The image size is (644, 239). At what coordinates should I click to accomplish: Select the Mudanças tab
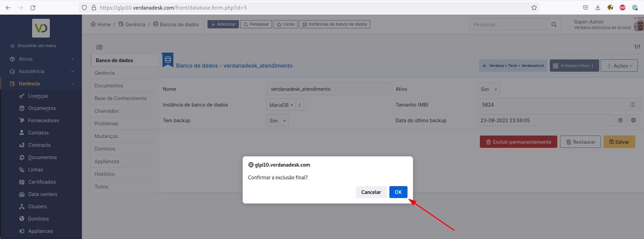(x=124, y=136)
